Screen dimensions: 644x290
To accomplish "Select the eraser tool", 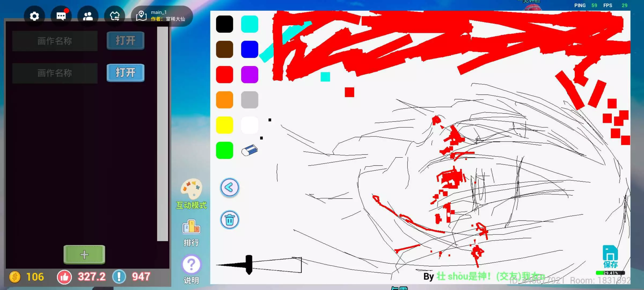I will click(x=250, y=150).
